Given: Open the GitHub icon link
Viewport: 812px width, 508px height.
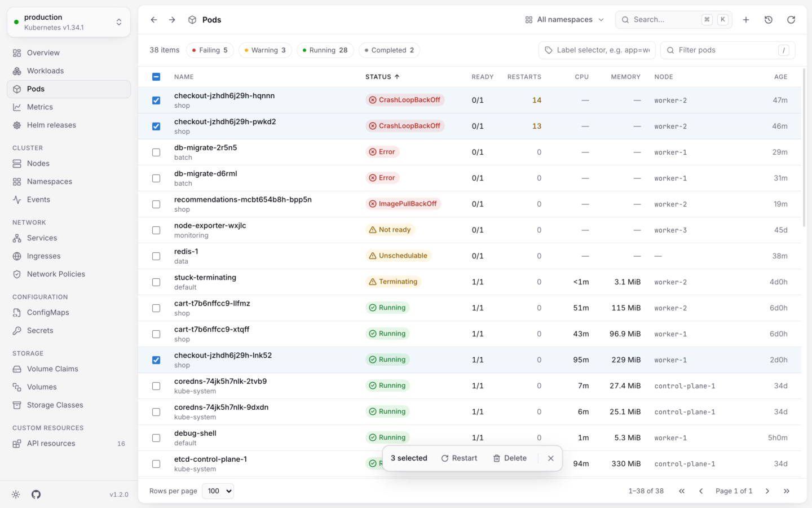Looking at the screenshot, I should [36, 494].
